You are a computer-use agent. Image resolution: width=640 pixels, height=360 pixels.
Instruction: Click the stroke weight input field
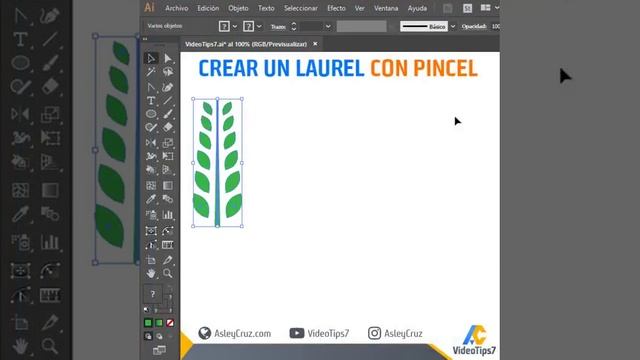click(312, 27)
